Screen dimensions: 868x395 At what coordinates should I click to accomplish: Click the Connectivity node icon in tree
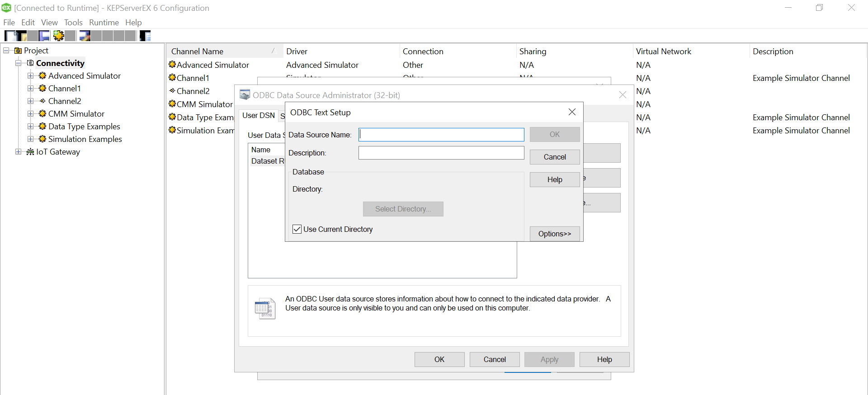click(x=30, y=63)
